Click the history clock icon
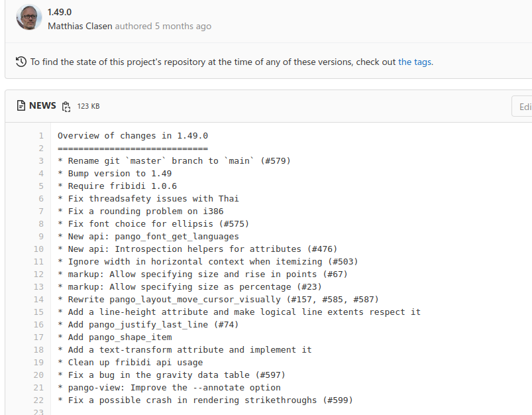 pyautogui.click(x=21, y=62)
